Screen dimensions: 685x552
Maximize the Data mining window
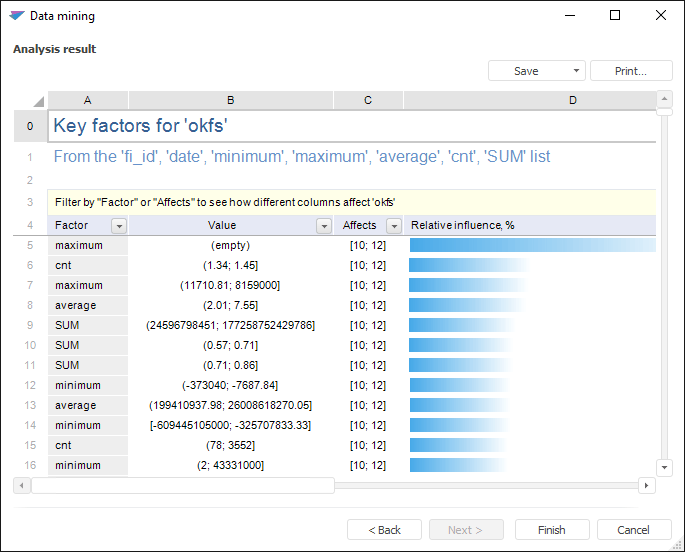(615, 16)
